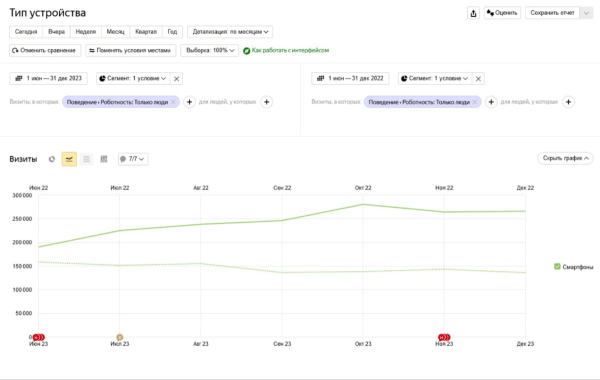Add visit condition plus for 2023 period
Screen dimensions: 600x380
pyautogui.click(x=189, y=102)
